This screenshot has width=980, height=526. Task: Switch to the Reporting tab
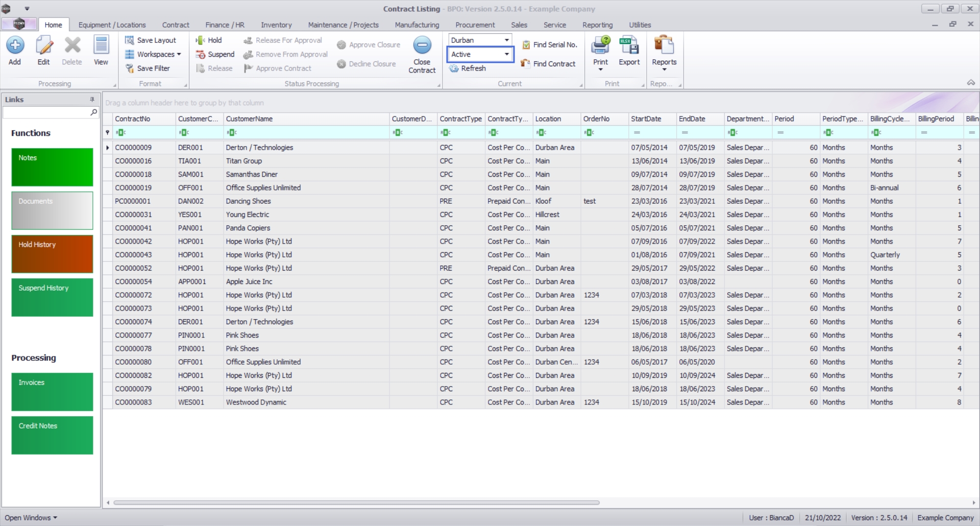click(597, 25)
